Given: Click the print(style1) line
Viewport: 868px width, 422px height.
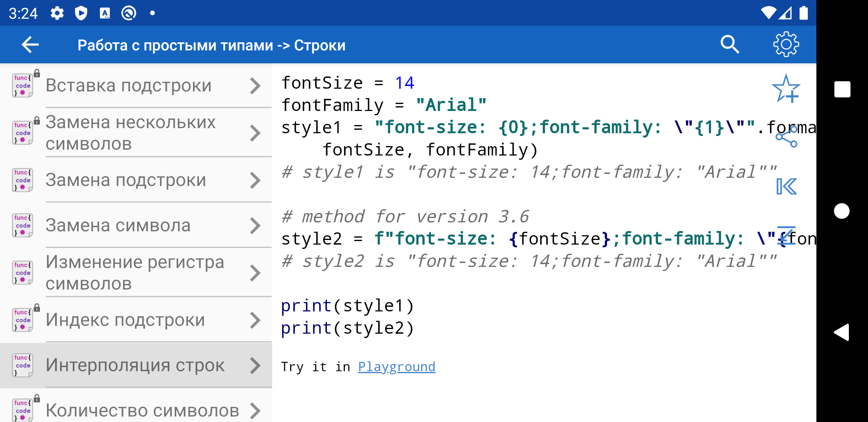Looking at the screenshot, I should [x=348, y=306].
